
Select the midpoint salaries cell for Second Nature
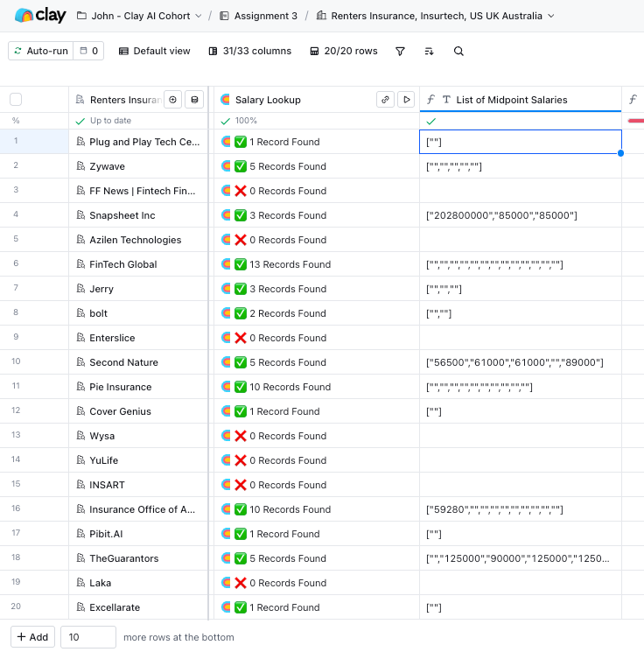(521, 362)
